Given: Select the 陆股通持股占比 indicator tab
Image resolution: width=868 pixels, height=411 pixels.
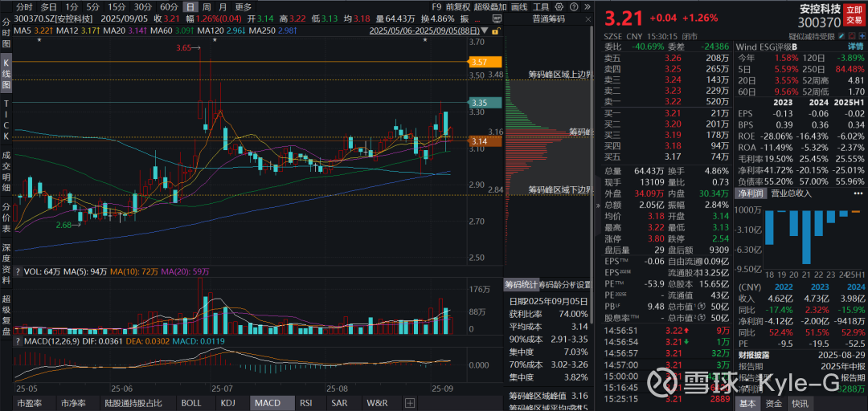Looking at the screenshot, I should [x=133, y=403].
